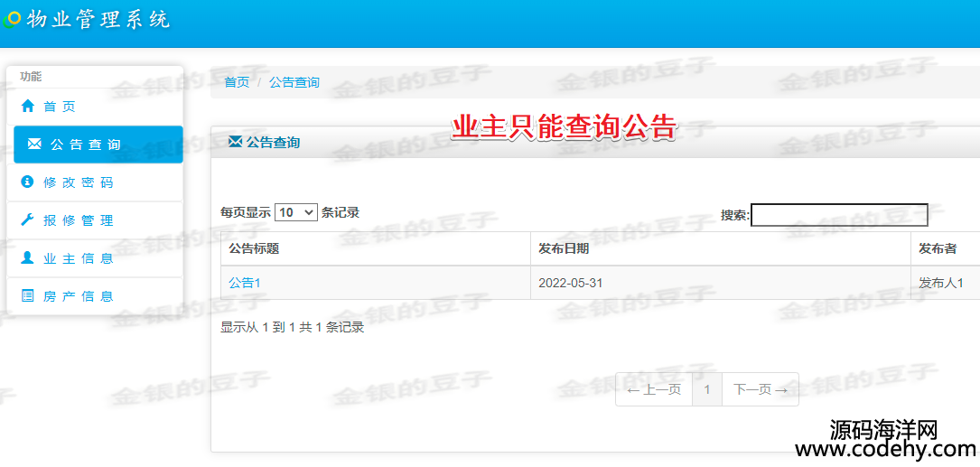980x467 pixels.
Task: Click the list icon beside 房产信息
Action: click(27, 295)
